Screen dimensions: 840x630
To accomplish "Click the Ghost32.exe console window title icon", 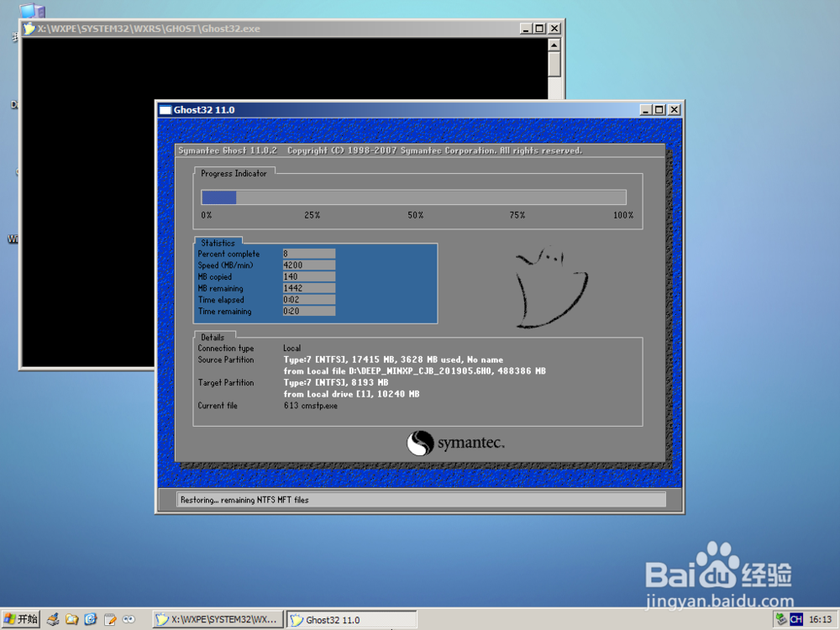I will (29, 29).
